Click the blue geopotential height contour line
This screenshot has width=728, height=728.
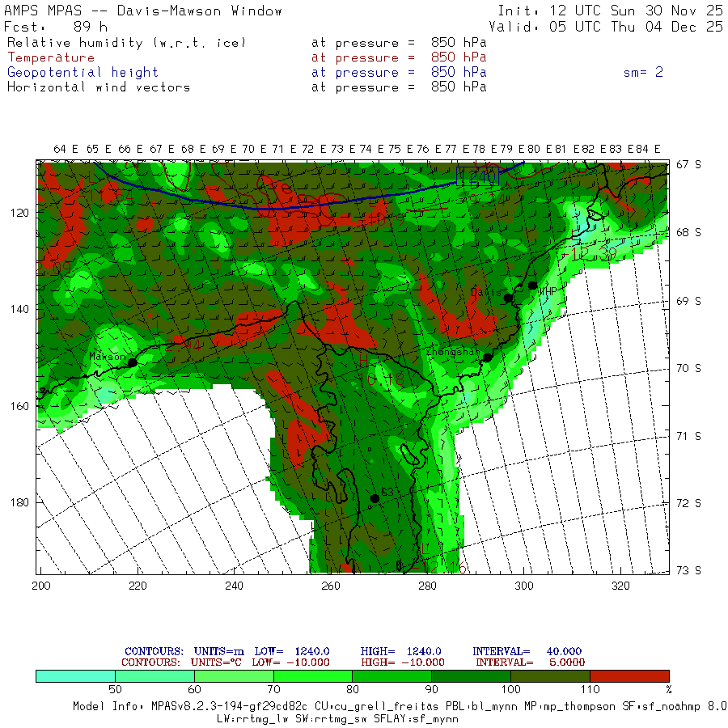click(x=278, y=208)
